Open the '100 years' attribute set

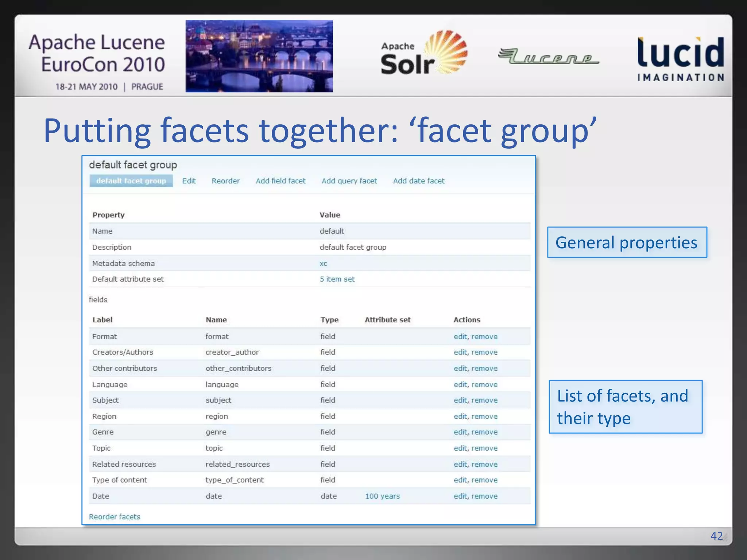tap(382, 496)
